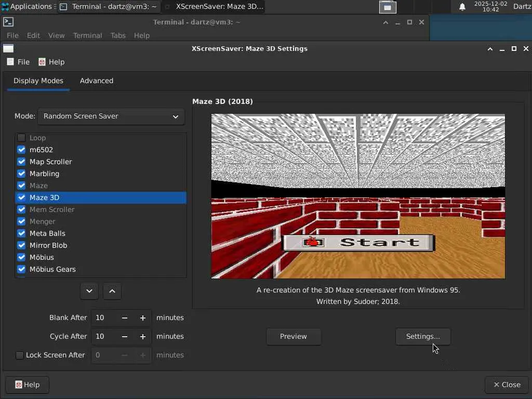Click the Cycle After minutes input field
532x399 pixels.
[x=104, y=337]
